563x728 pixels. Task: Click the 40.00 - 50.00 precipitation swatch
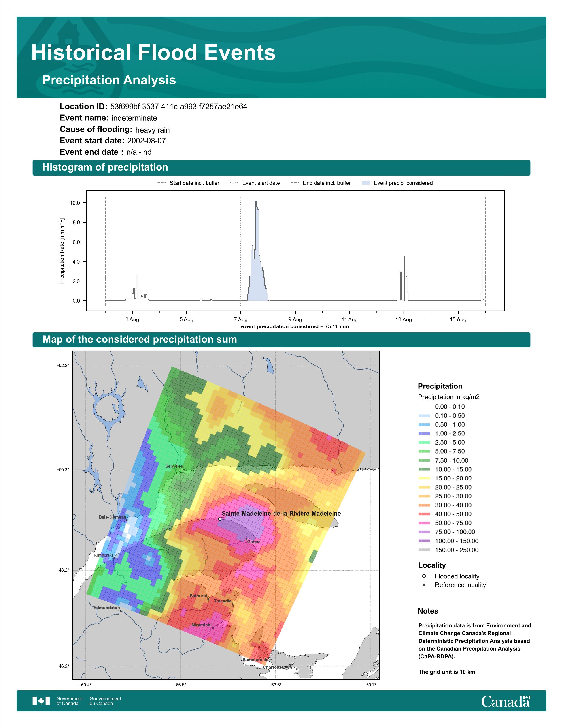click(424, 514)
